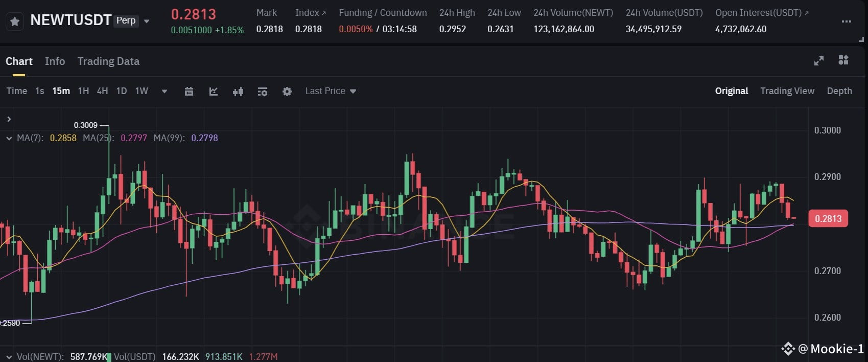The image size is (868, 362).
Task: Click the 24h High value 0.2952
Action: [453, 29]
